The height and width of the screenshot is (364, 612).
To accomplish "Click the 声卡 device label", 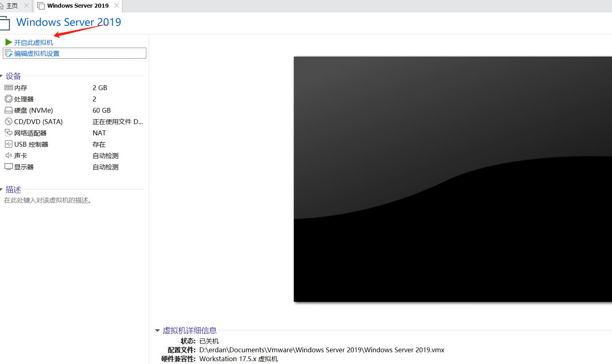I will click(x=21, y=156).
